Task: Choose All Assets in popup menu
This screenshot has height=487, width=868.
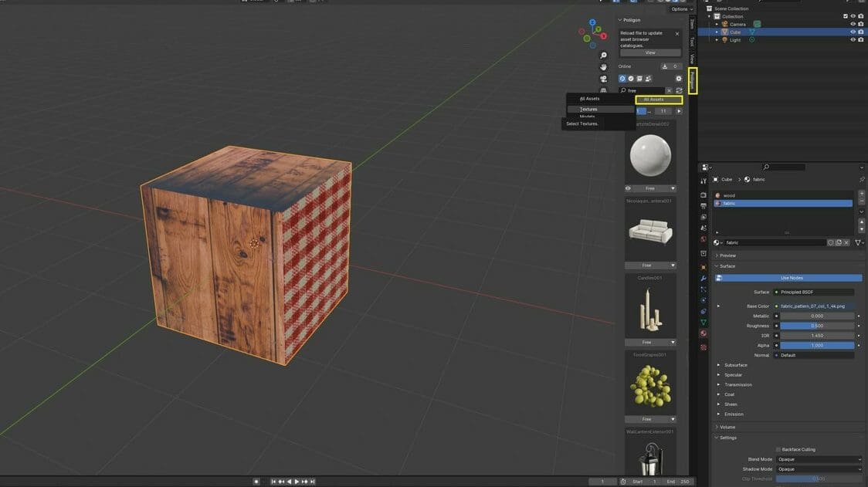Action: (x=600, y=99)
